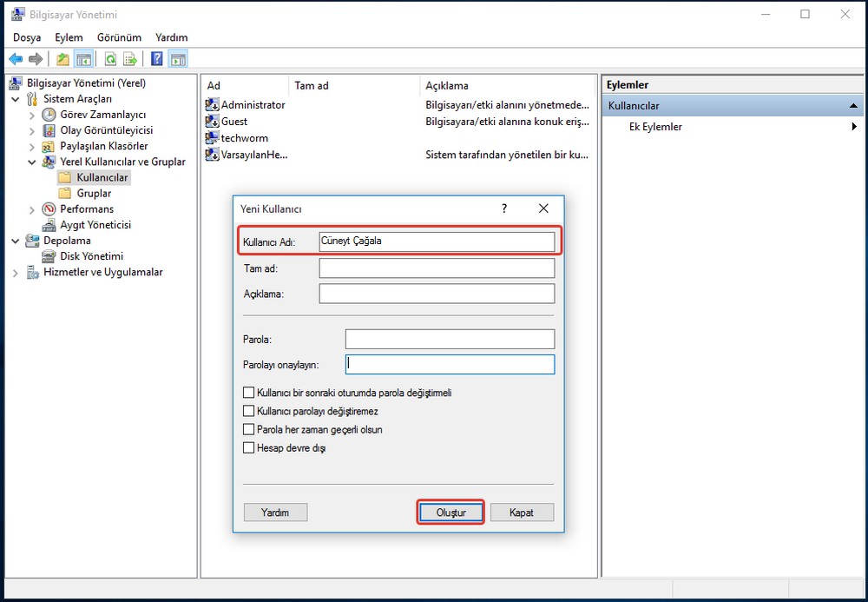This screenshot has height=602, width=868.
Task: Select Disk Yönetimi in the tree
Action: click(x=91, y=256)
